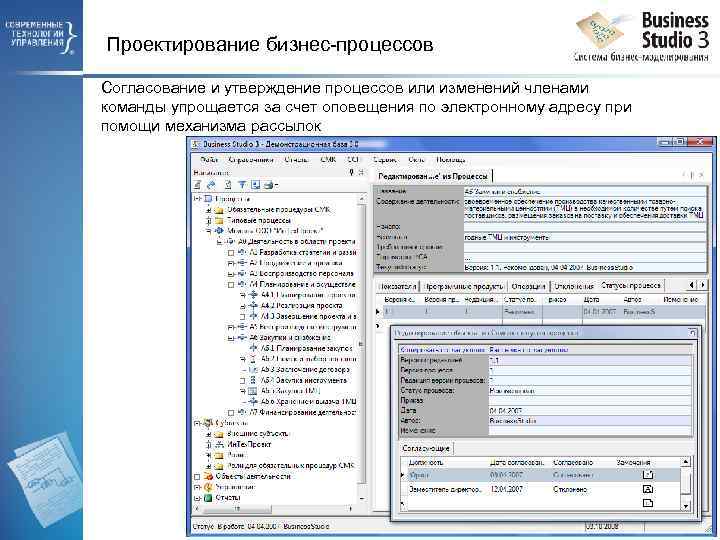Viewport: 720px width, 540px height.
Task: Select Роли для обязательных процедур СМК folder
Action: (x=291, y=466)
